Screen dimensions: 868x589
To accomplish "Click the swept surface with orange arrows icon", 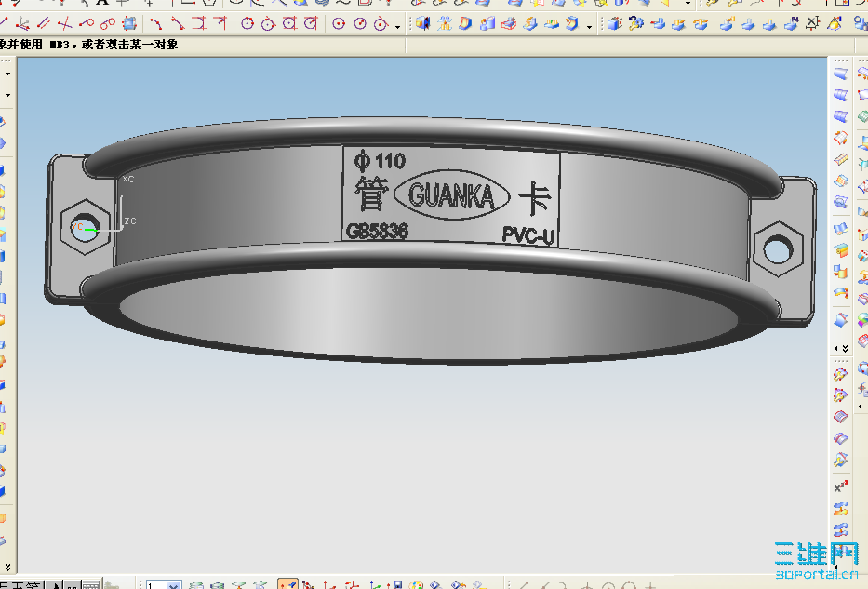I will click(841, 138).
